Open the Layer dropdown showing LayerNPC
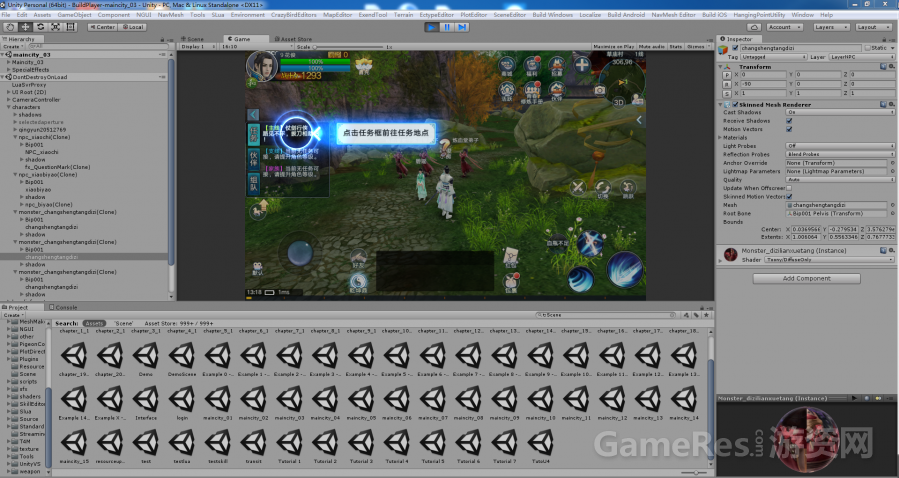Viewport: 899px width, 478px height. 861,57
